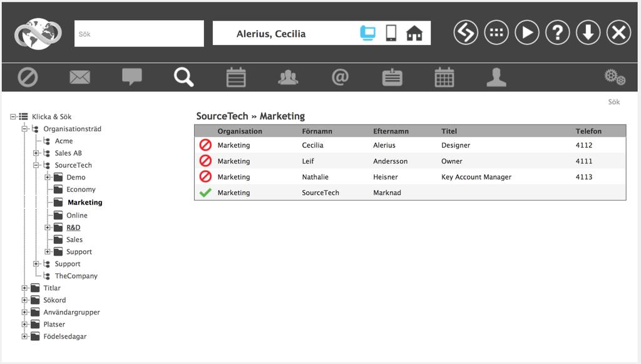Expand the Användargrupper folder

24,312
